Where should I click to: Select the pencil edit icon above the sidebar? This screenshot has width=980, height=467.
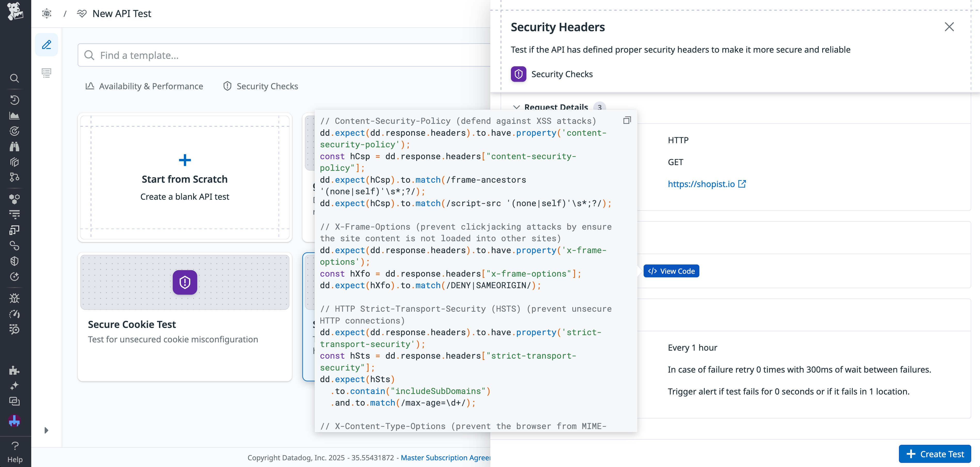click(x=46, y=44)
